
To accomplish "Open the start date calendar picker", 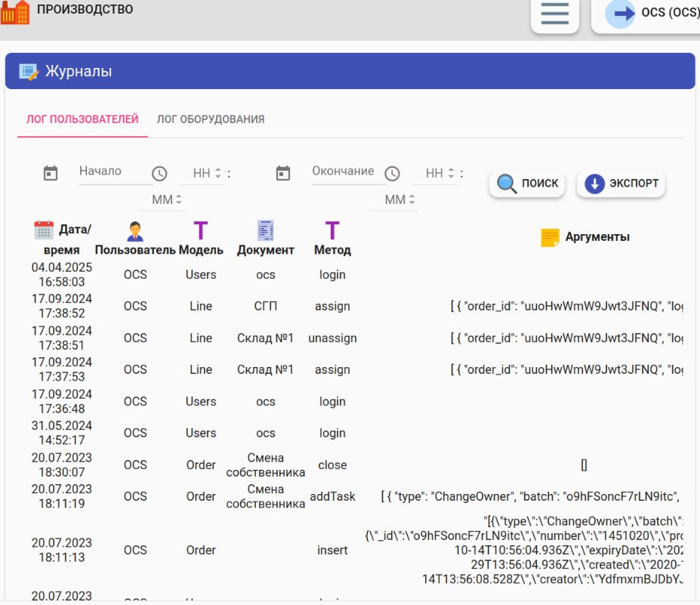I will pyautogui.click(x=51, y=173).
